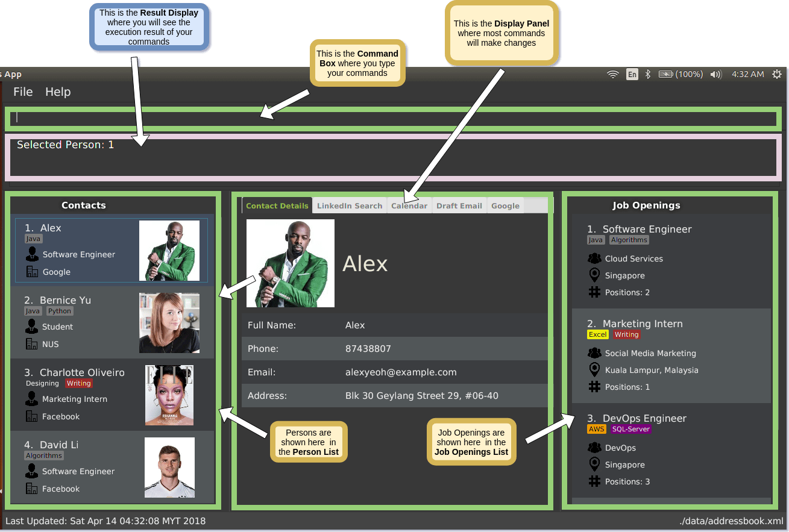Click the Algorithms tag under David Li
This screenshot has height=532, width=789.
tap(44, 455)
